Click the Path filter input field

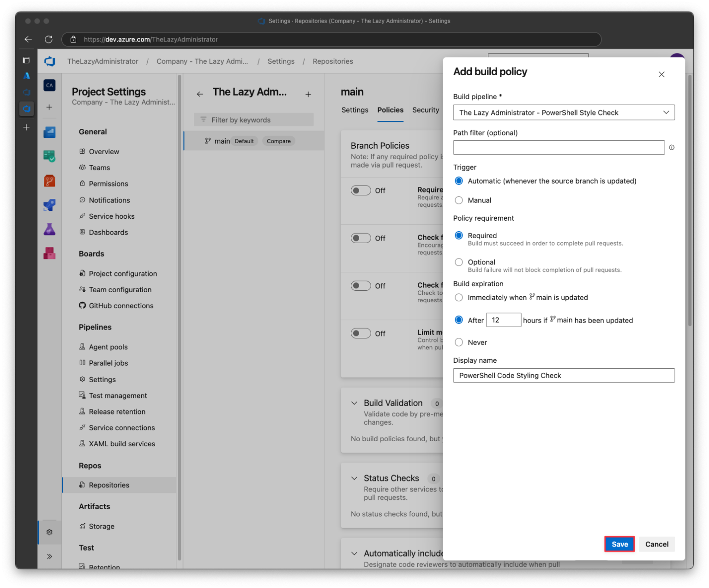pos(559,147)
